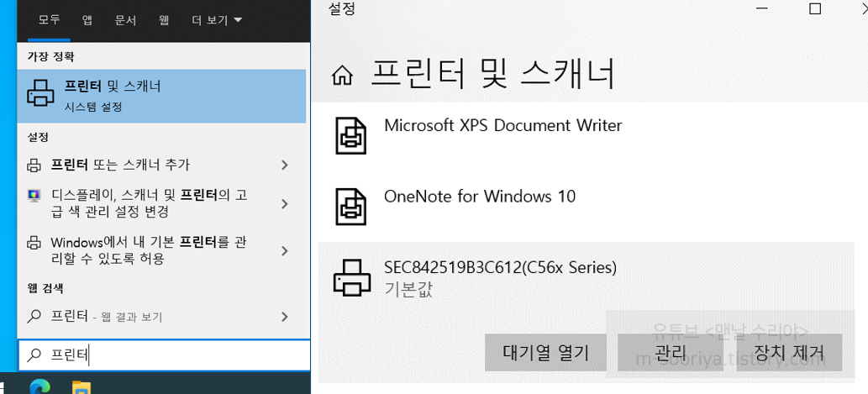Expand the 고급 색 관리 설정 변경 chevron
The width and height of the screenshot is (868, 394).
[x=285, y=203]
